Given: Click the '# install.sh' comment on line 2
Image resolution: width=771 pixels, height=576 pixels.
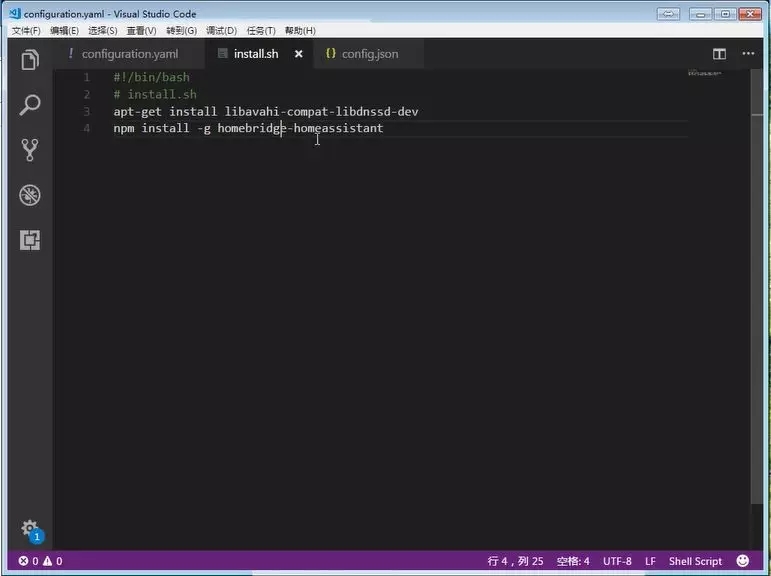Looking at the screenshot, I should pos(155,94).
